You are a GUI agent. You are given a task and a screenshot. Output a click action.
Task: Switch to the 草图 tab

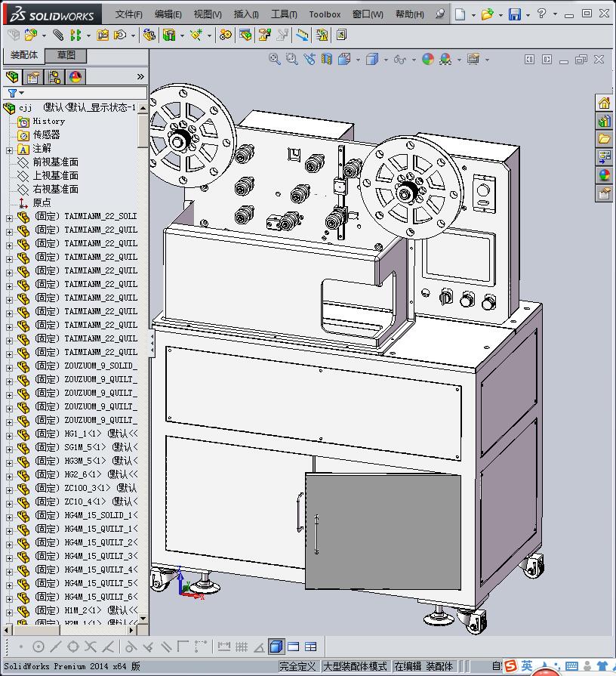pos(66,55)
